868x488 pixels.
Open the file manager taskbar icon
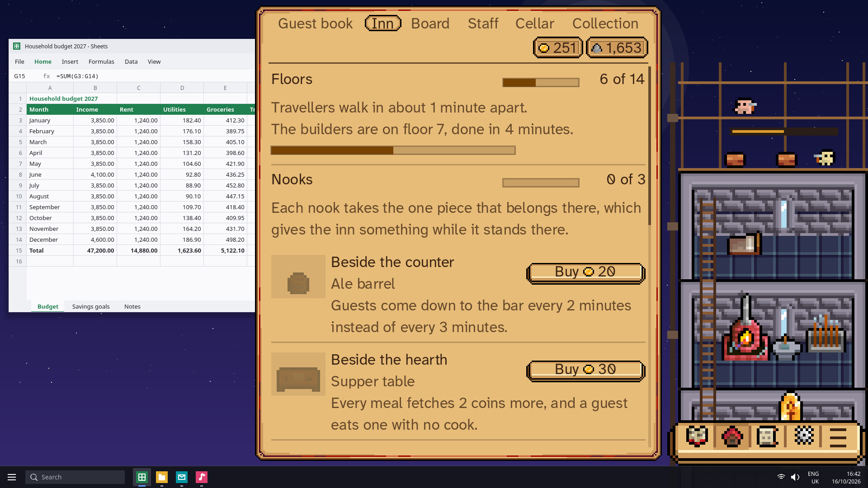click(x=162, y=477)
